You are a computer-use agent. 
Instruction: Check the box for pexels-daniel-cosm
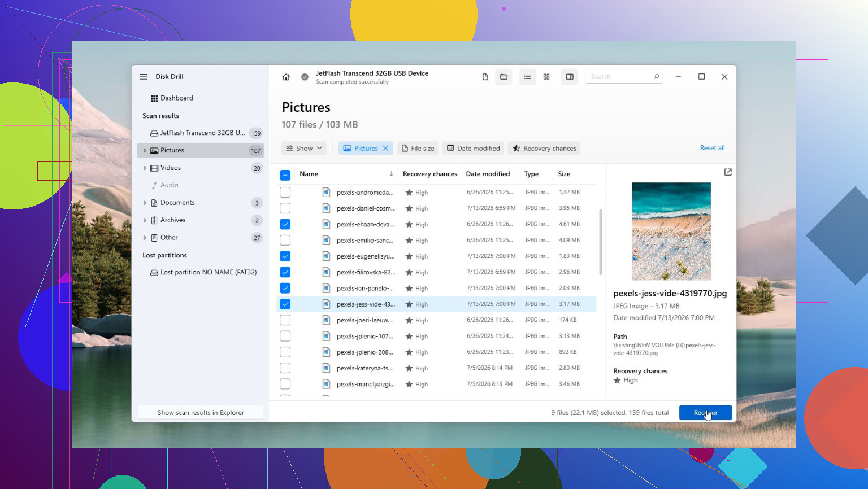coord(285,208)
